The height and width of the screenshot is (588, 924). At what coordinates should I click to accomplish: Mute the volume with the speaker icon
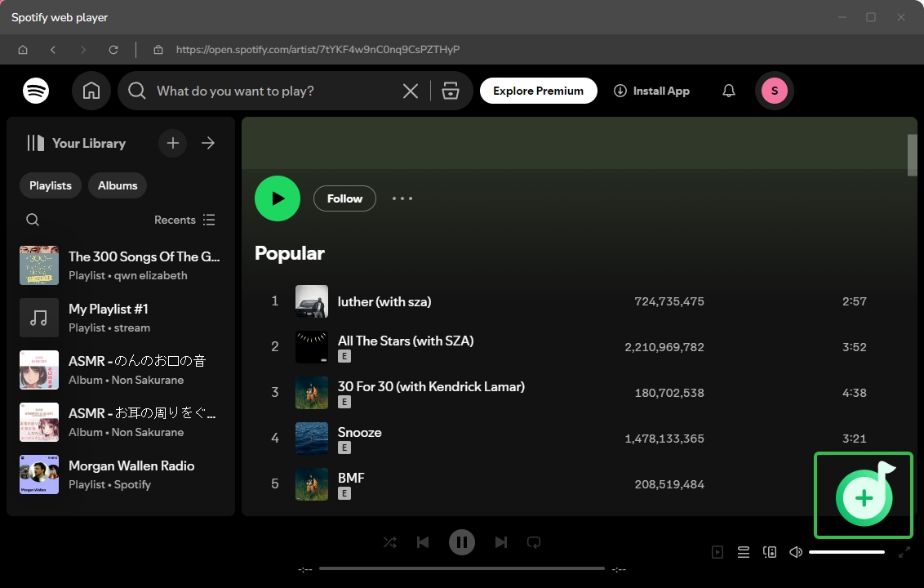795,552
